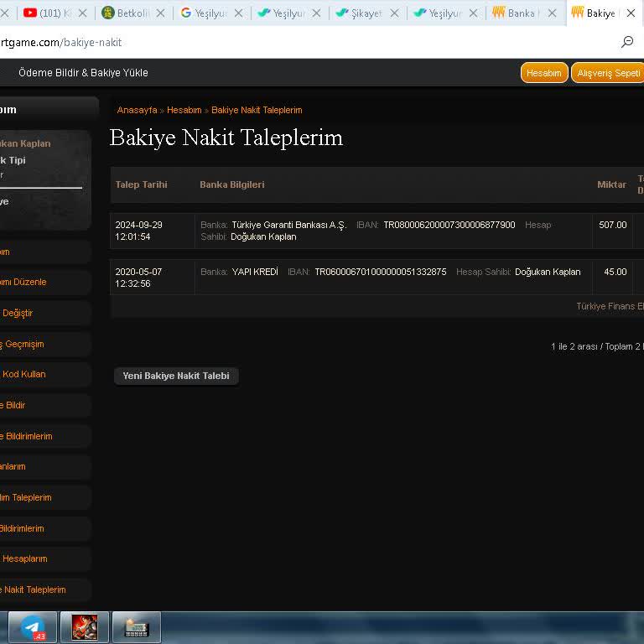
Task: Click the address bar URL bakiye-nakit
Action: 60,42
